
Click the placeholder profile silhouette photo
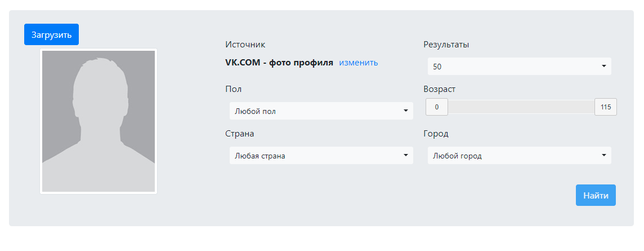point(99,121)
